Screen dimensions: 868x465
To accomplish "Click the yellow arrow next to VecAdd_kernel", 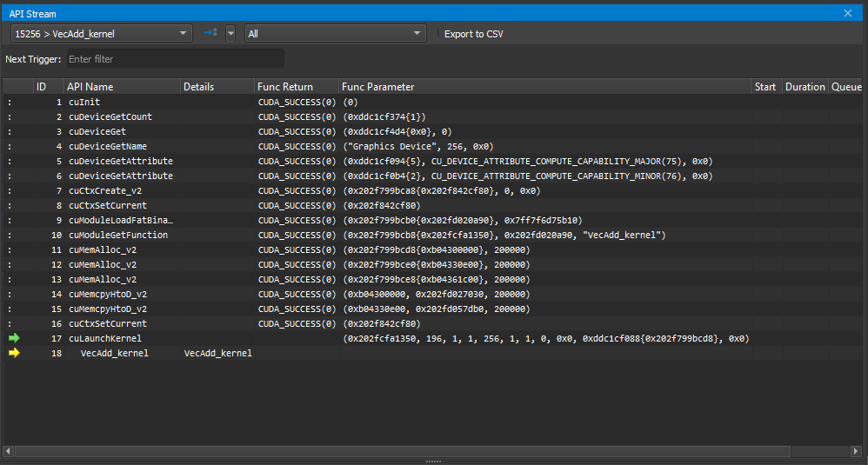I will 15,353.
